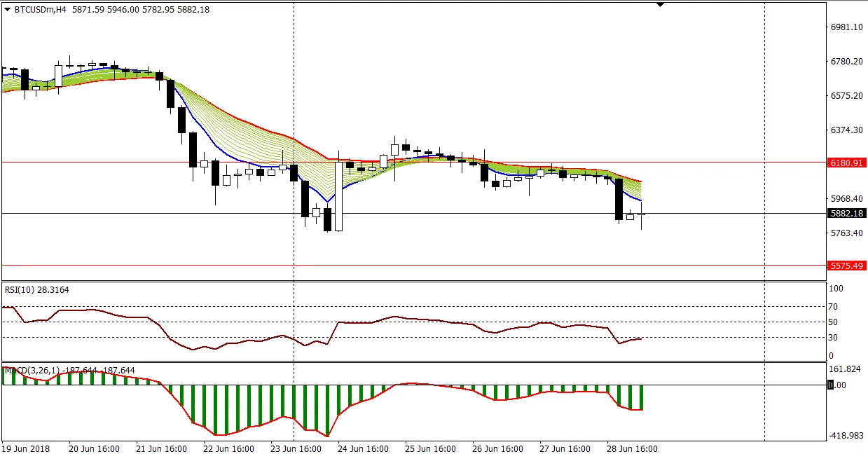Click the 5968.40 price scale value
Image resolution: width=868 pixels, height=454 pixels.
pos(846,198)
